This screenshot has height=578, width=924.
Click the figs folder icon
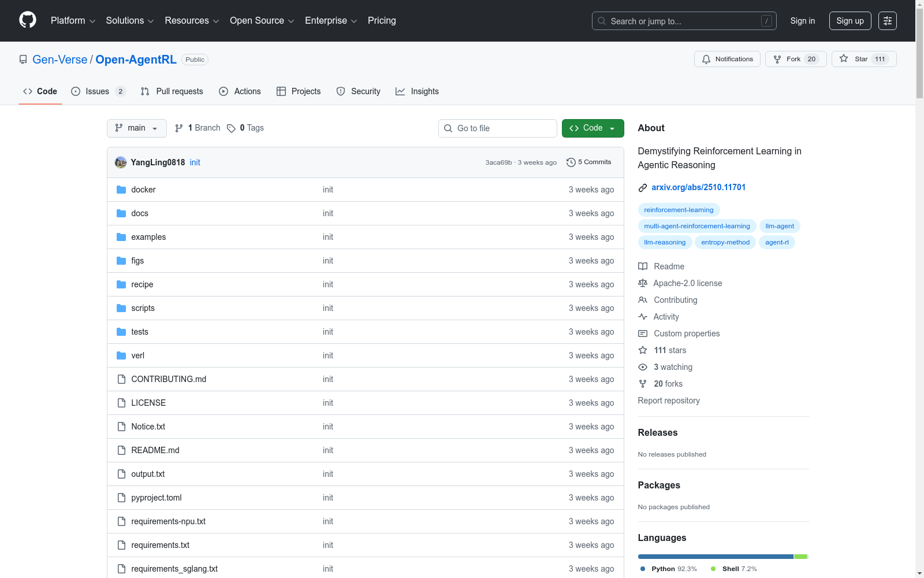pyautogui.click(x=121, y=261)
